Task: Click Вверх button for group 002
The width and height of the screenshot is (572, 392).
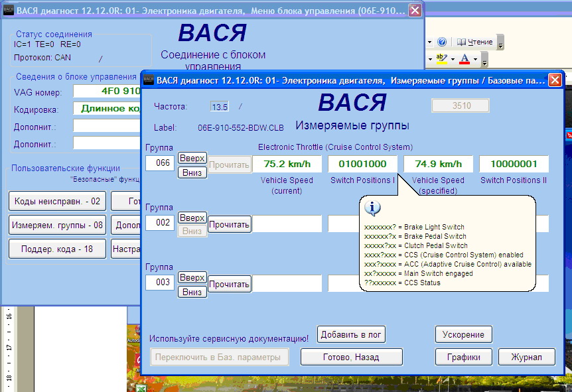Action: (192, 218)
